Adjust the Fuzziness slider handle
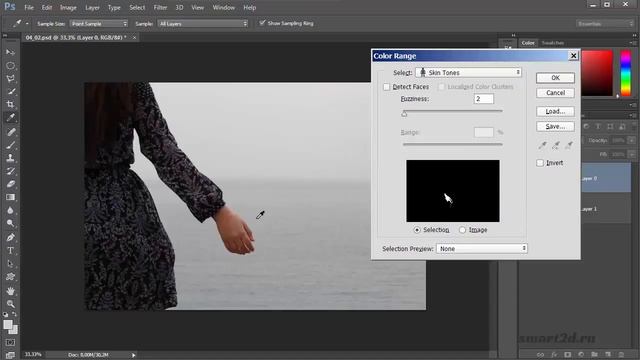 404,114
